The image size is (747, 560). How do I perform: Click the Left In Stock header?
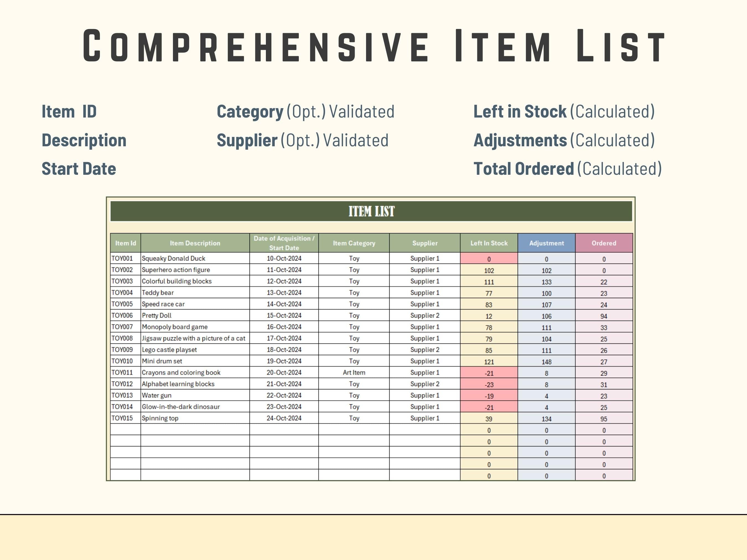[489, 243]
